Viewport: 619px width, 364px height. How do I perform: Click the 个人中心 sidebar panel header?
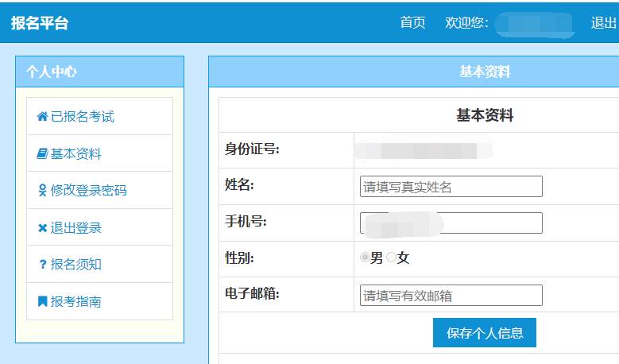[99, 72]
